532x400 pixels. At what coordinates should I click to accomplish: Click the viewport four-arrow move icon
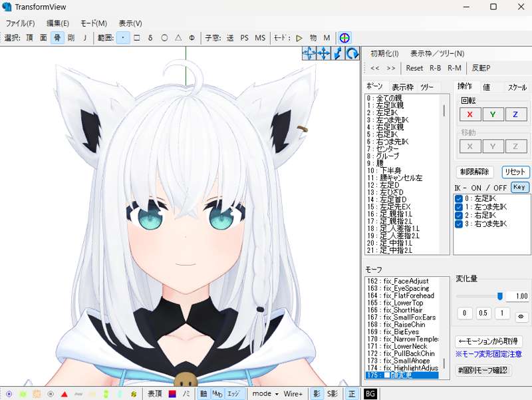(323, 53)
